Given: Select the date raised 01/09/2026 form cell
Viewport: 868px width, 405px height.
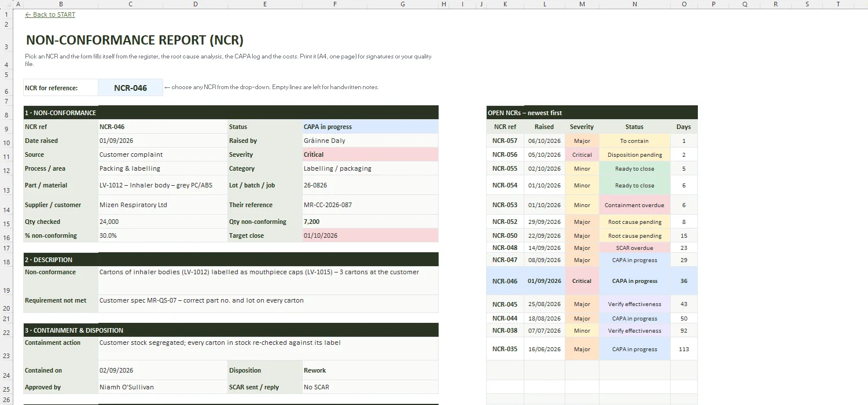Looking at the screenshot, I should pyautogui.click(x=163, y=141).
